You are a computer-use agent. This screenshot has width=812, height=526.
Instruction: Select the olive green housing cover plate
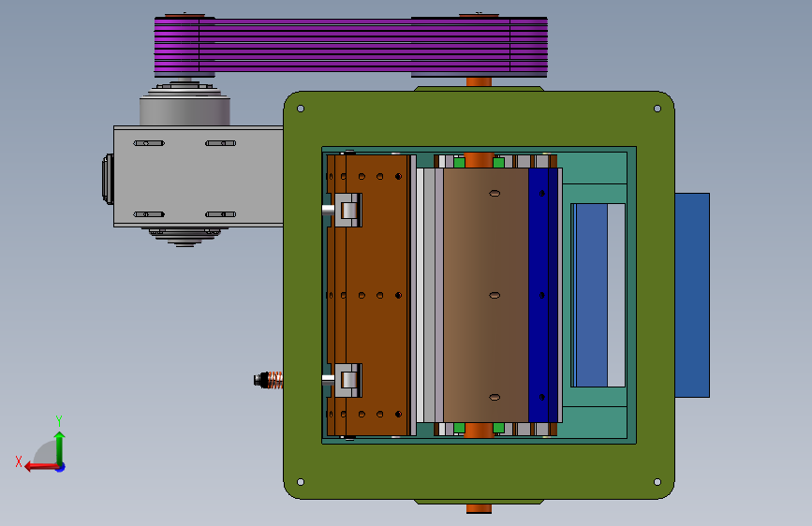479,474
